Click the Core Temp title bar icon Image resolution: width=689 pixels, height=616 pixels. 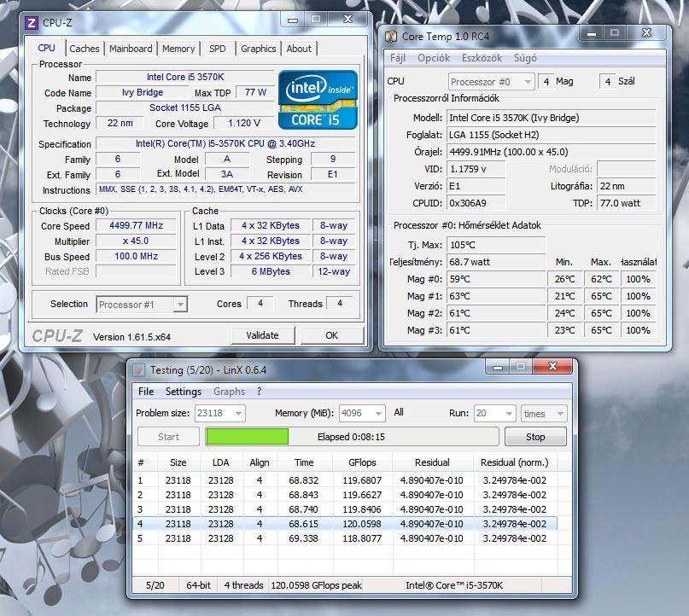[x=391, y=37]
